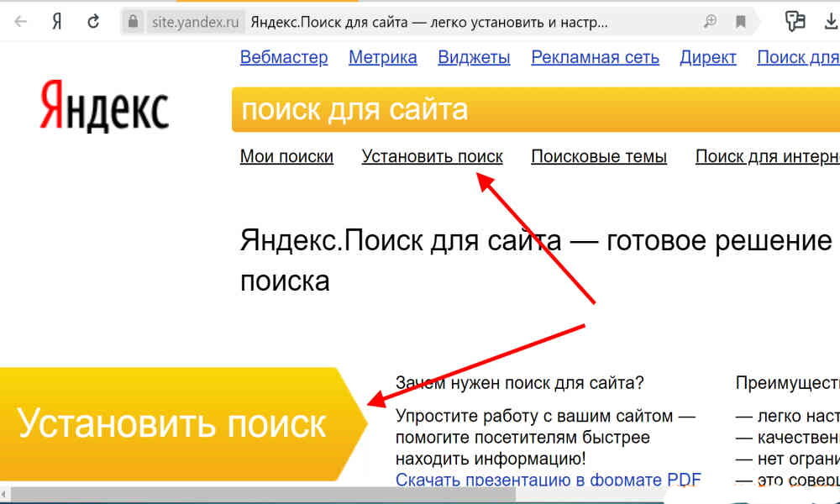
Task: Click heading 'Зачем нужен поиск для сайта?'
Action: pyautogui.click(x=520, y=383)
